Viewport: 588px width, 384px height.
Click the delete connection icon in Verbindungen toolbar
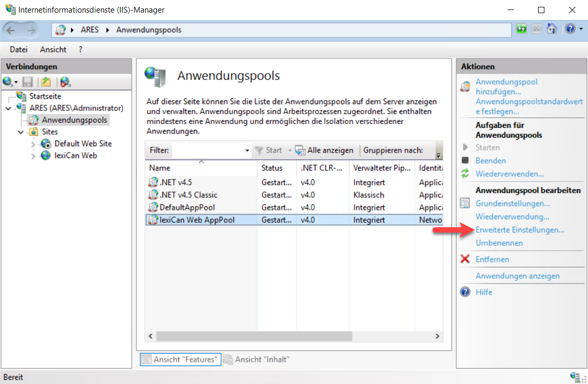[x=65, y=82]
